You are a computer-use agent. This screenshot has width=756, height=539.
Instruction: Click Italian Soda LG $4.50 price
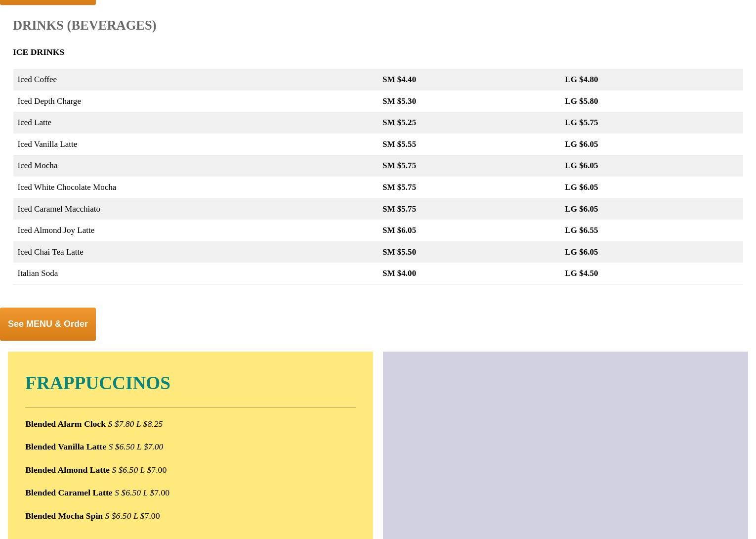[x=581, y=273]
